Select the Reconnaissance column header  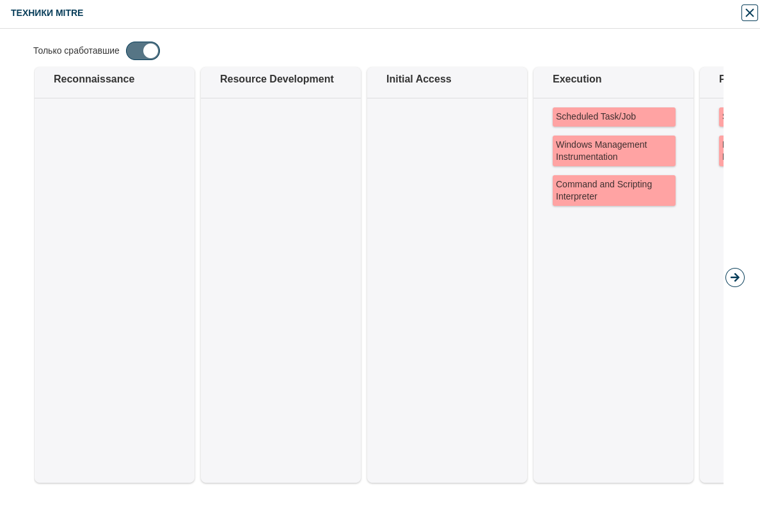click(x=94, y=79)
